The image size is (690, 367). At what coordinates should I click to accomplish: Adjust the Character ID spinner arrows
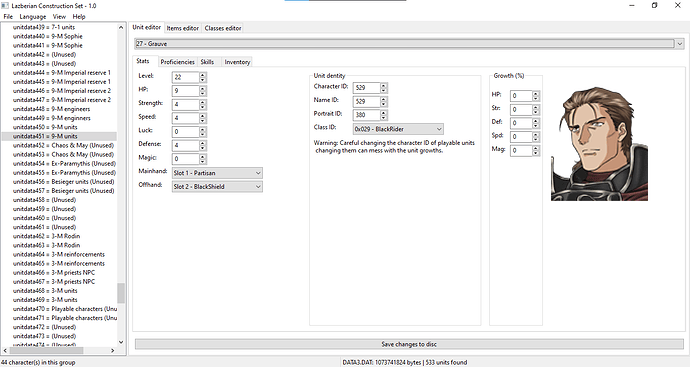click(384, 88)
